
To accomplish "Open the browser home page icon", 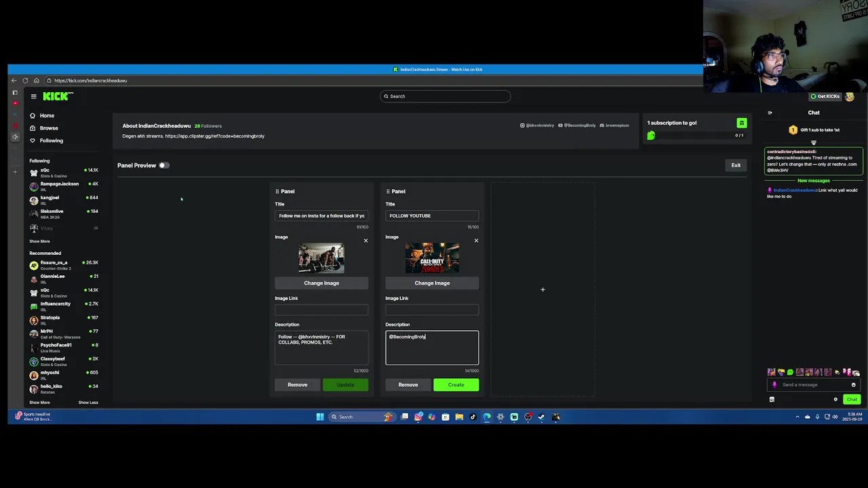I will (x=37, y=81).
